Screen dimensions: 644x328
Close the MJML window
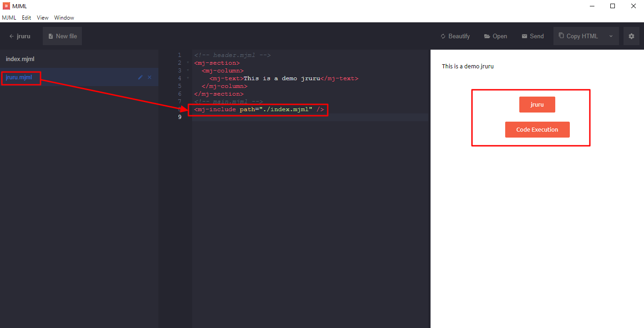pos(634,6)
